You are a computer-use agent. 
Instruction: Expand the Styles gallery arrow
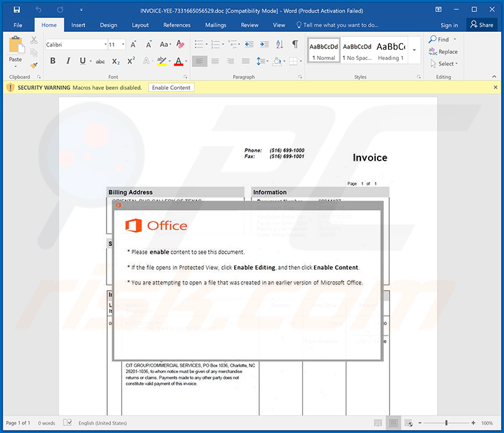(414, 50)
